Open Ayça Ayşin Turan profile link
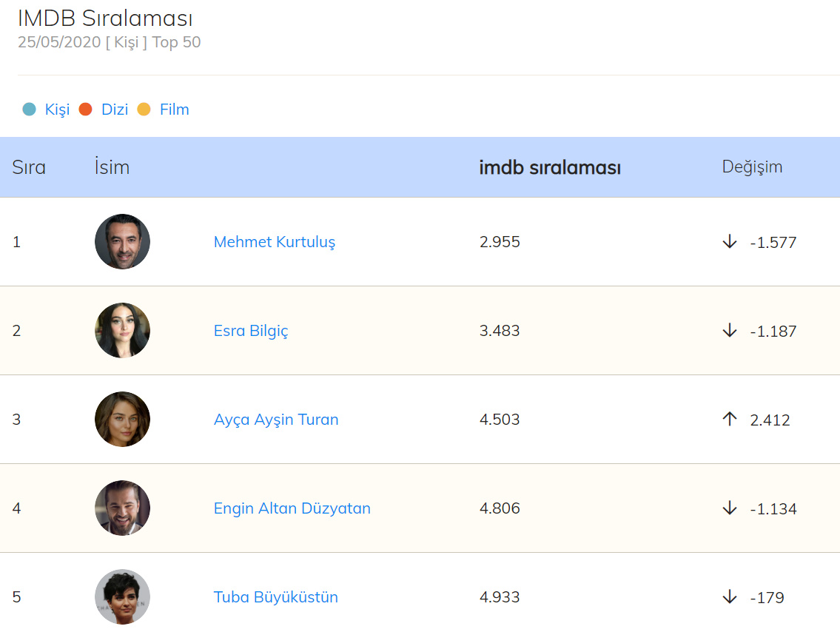The height and width of the screenshot is (632, 840). 276,420
